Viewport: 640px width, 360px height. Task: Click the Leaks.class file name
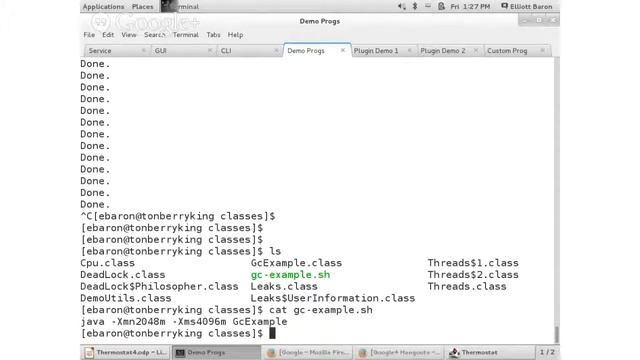284,287
